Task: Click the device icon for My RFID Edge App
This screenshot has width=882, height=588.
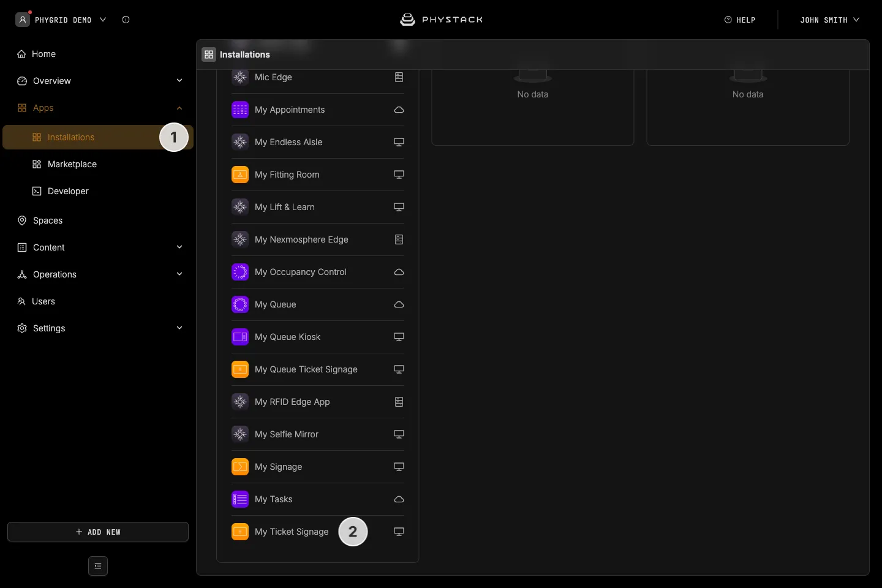Action: (399, 402)
